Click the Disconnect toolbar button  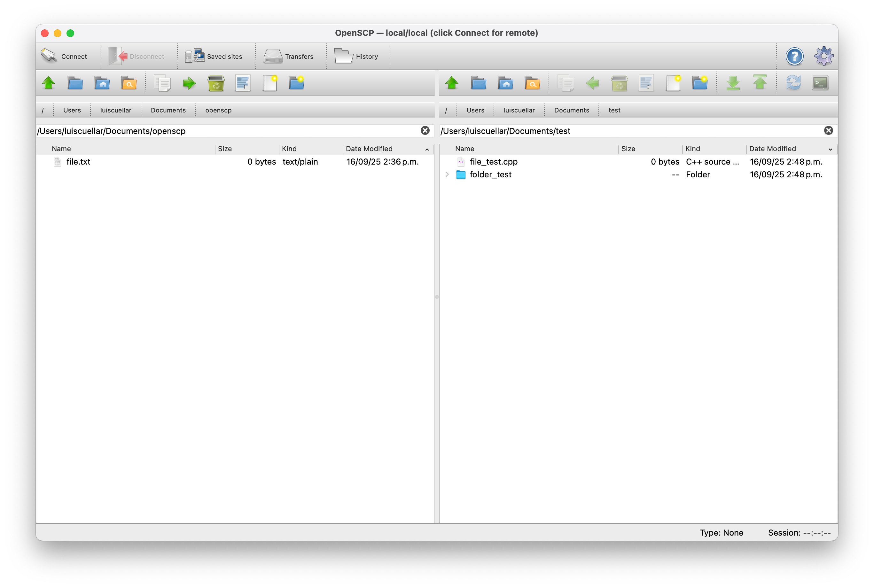tap(136, 56)
